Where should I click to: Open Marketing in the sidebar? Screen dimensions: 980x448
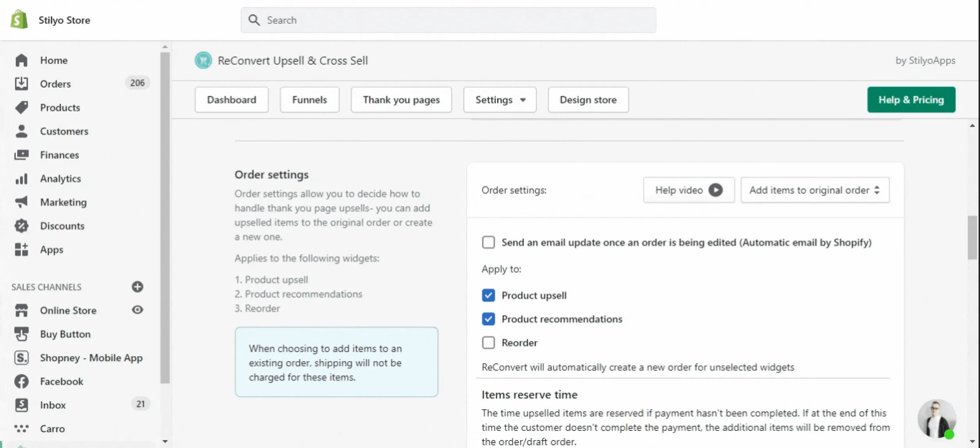pyautogui.click(x=63, y=202)
